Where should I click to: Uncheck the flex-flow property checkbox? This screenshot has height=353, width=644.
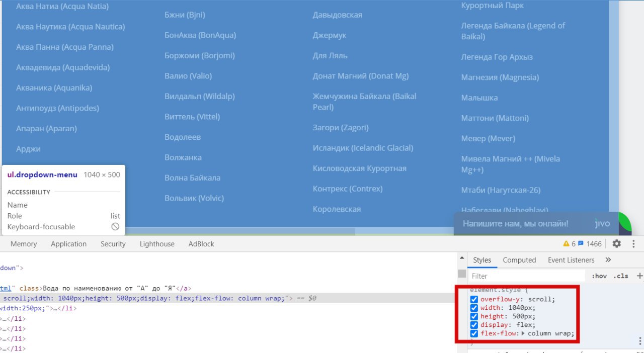pos(474,333)
